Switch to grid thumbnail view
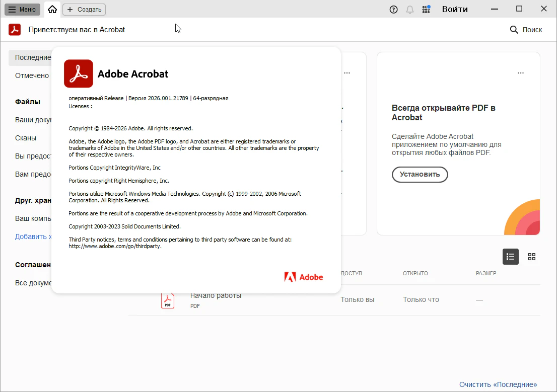This screenshot has height=392, width=557. [x=532, y=257]
